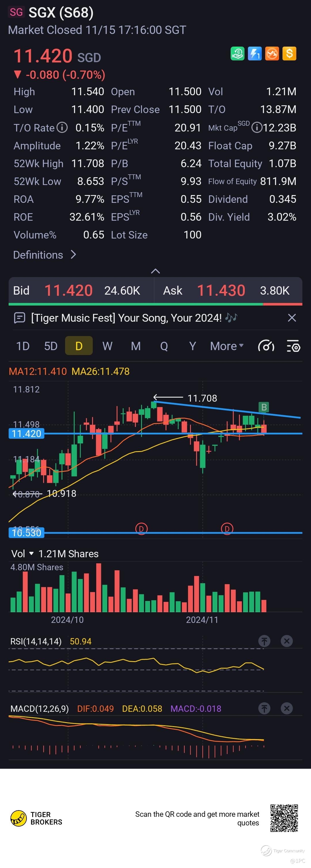This screenshot has height=868, width=311.
Task: Tap the 11.708 high price annotation
Action: tap(202, 398)
